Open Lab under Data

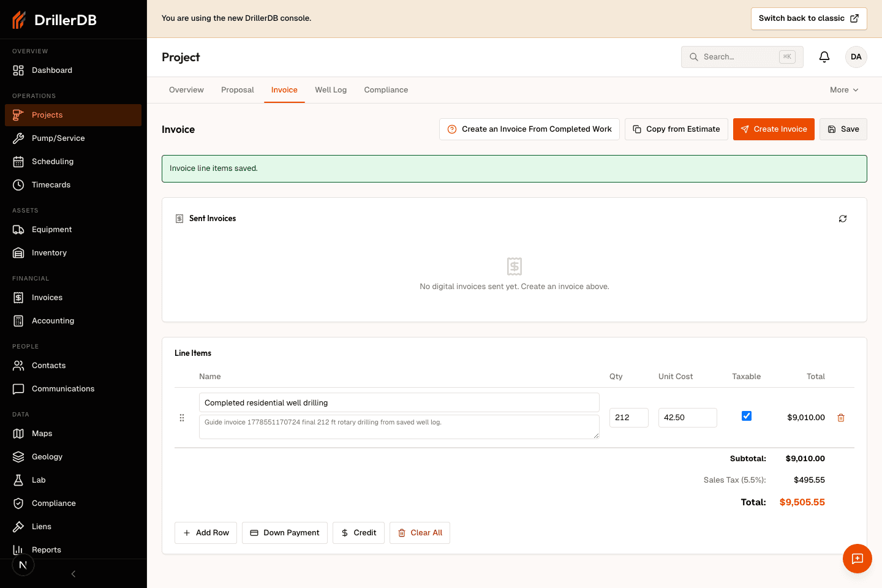(x=73, y=480)
